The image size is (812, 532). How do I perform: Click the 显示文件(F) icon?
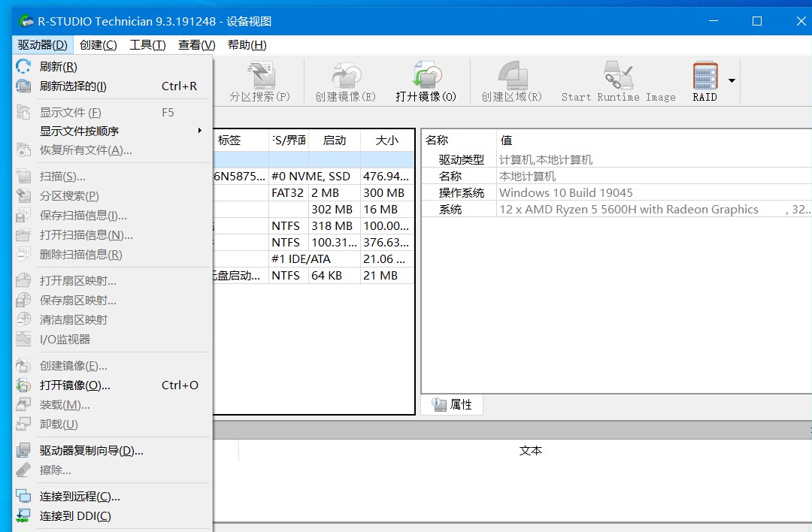pos(23,112)
